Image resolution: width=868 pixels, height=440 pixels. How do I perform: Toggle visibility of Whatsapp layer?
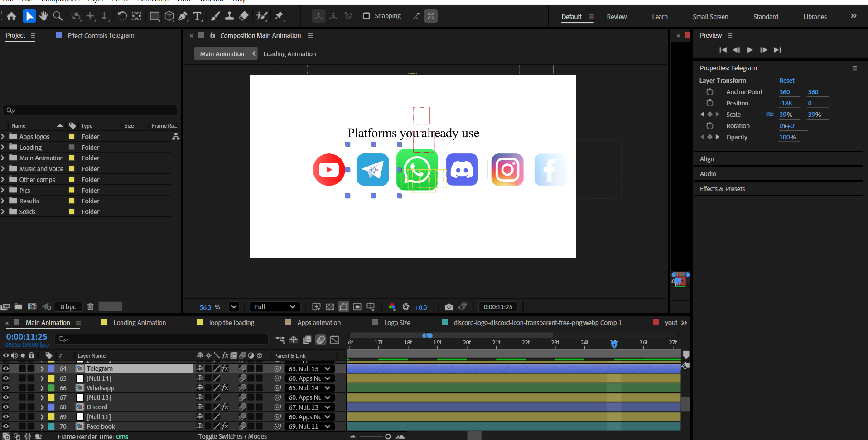6,388
